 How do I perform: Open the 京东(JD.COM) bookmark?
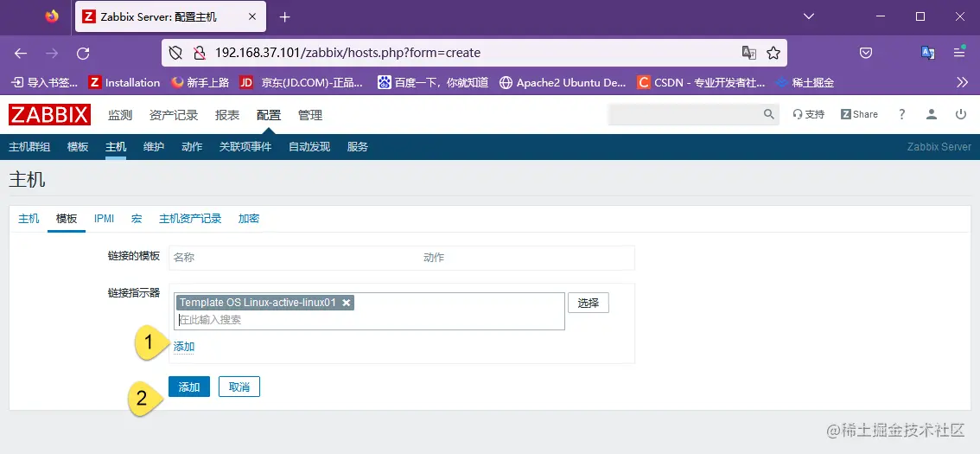[x=302, y=82]
